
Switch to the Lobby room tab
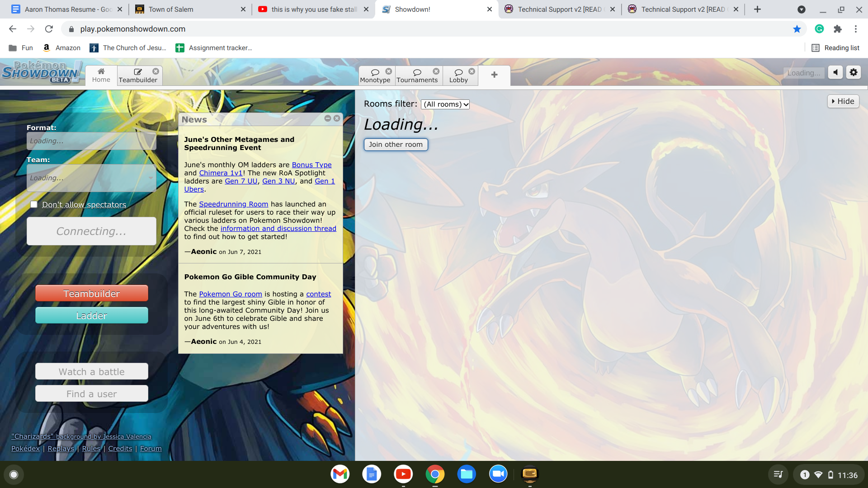[x=458, y=75]
